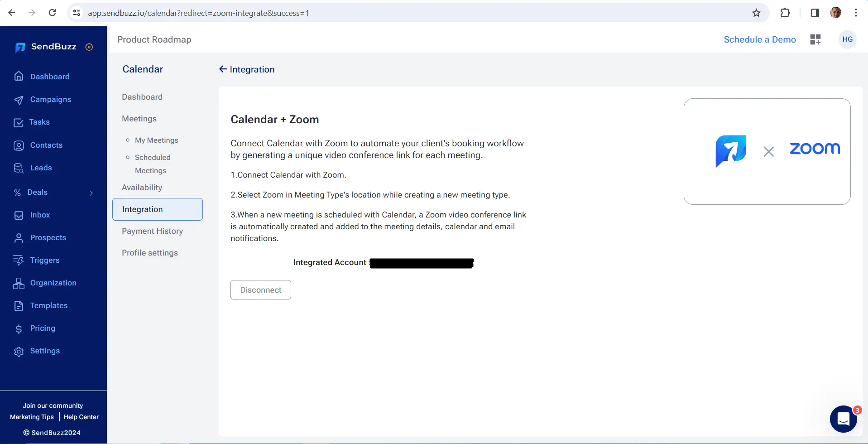
Task: Click the Zoom logo in the card
Action: tap(815, 149)
